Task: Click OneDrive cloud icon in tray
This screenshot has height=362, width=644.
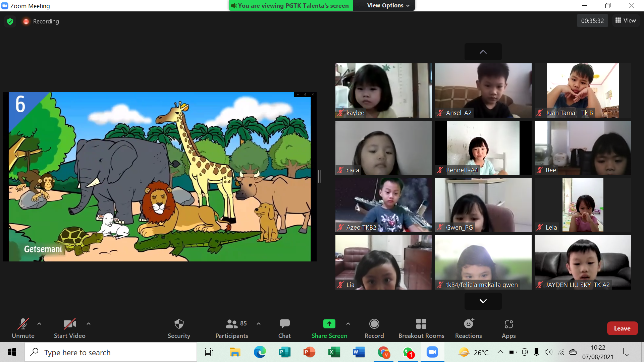Action: tap(573, 352)
